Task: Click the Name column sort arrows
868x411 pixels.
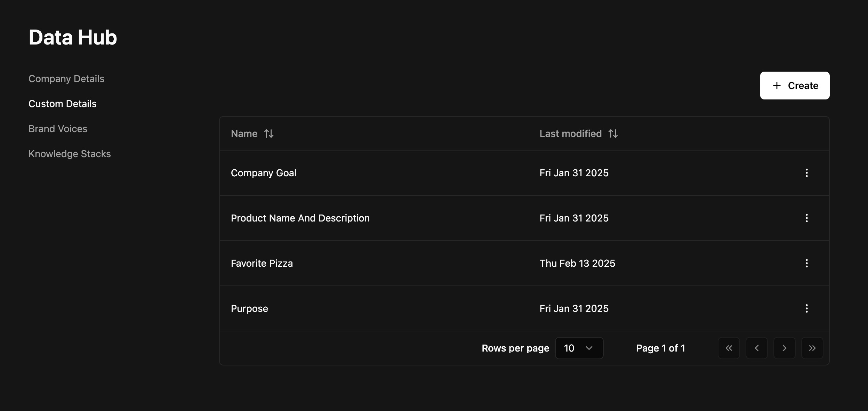Action: point(269,134)
